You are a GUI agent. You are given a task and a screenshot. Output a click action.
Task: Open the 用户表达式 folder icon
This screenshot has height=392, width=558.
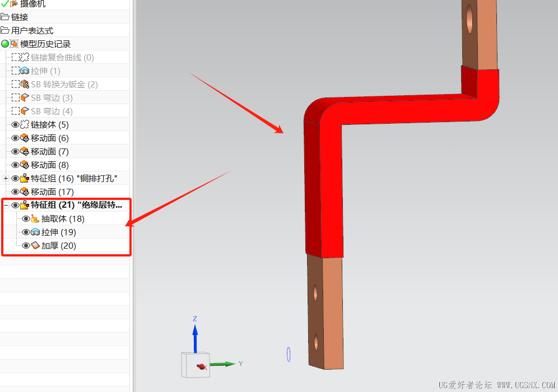[4, 30]
